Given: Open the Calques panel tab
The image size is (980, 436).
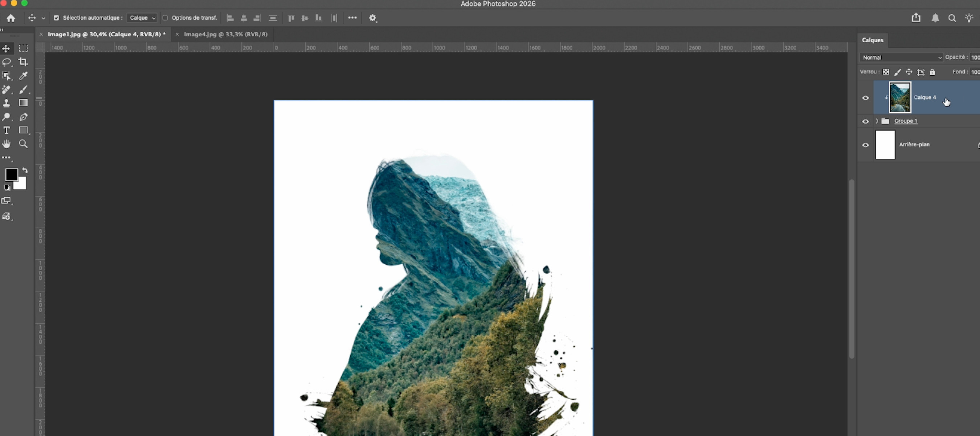Looking at the screenshot, I should pyautogui.click(x=872, y=40).
